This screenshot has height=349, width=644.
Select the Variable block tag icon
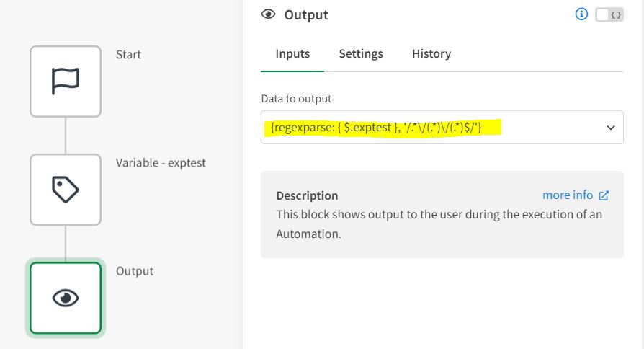click(x=66, y=190)
